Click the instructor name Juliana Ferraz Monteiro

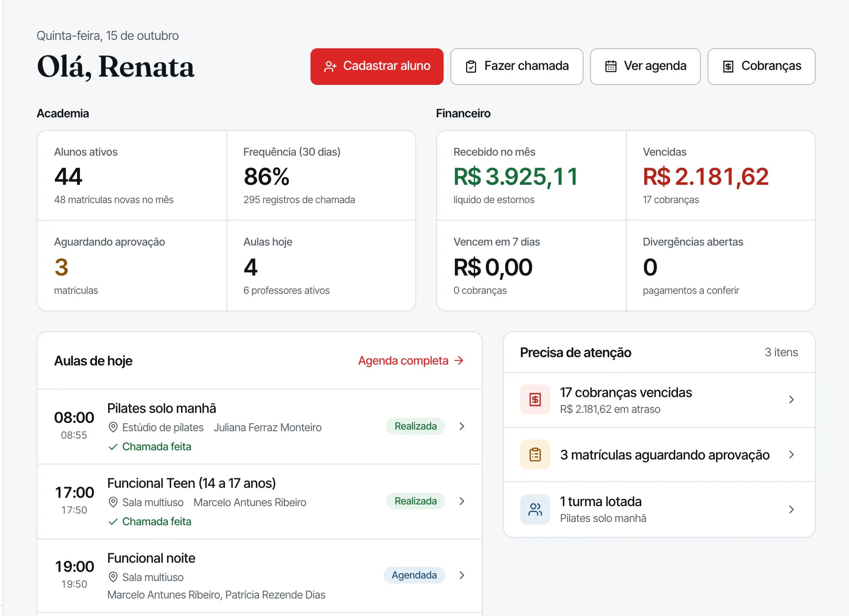click(x=268, y=427)
